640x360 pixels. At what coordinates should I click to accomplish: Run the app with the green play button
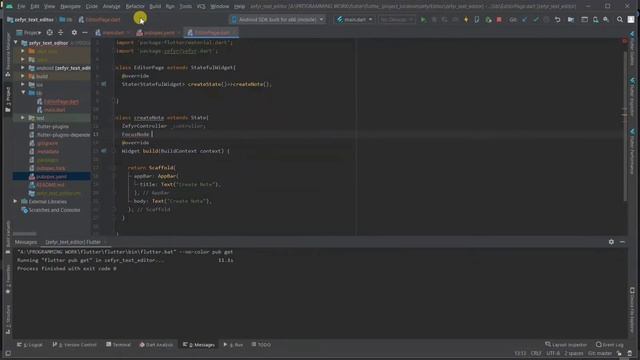[423, 20]
